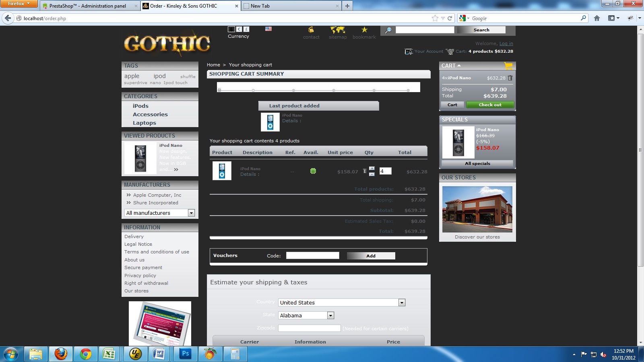The width and height of the screenshot is (644, 362).
Task: Open Terms and conditions of use link
Action: tap(157, 252)
